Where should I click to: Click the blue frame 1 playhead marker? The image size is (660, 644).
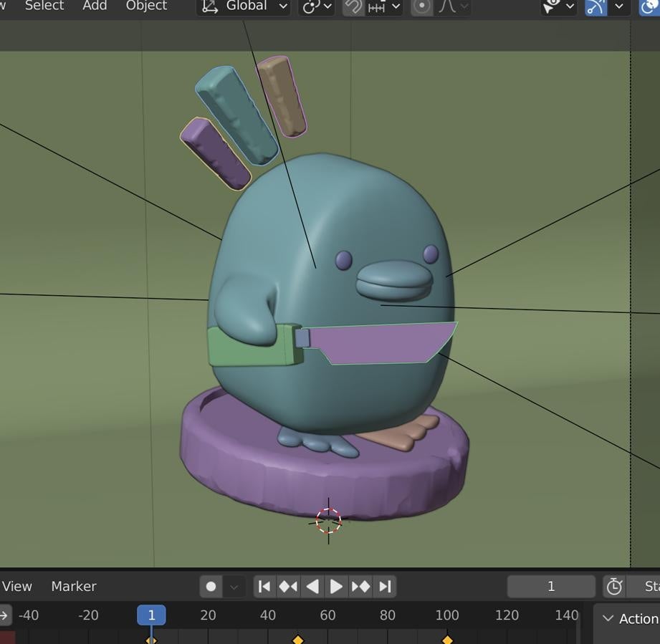[x=151, y=615]
